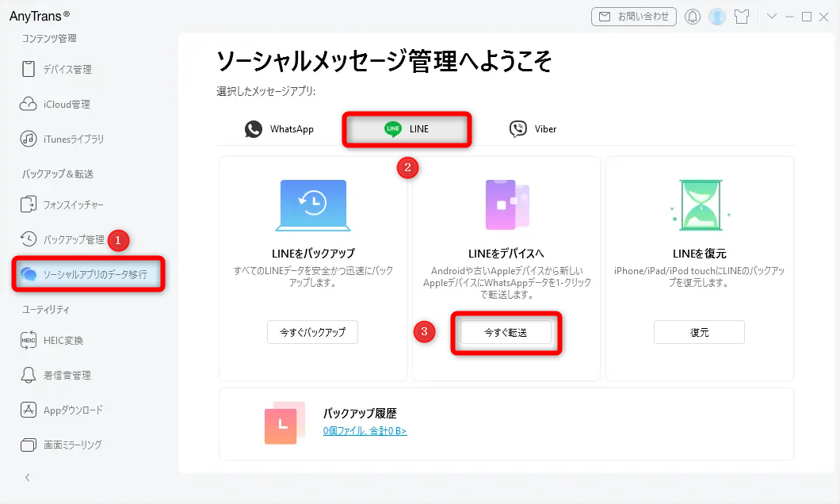The height and width of the screenshot is (504, 840).
Task: Click the phone switcher icon
Action: (x=29, y=204)
